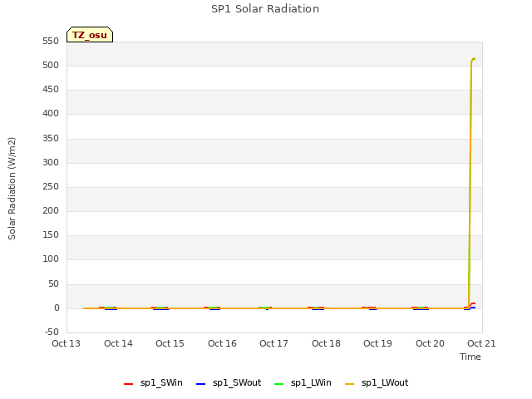Click the Oct 15 x-axis label
Image resolution: width=532 pixels, height=399 pixels.
(170, 343)
